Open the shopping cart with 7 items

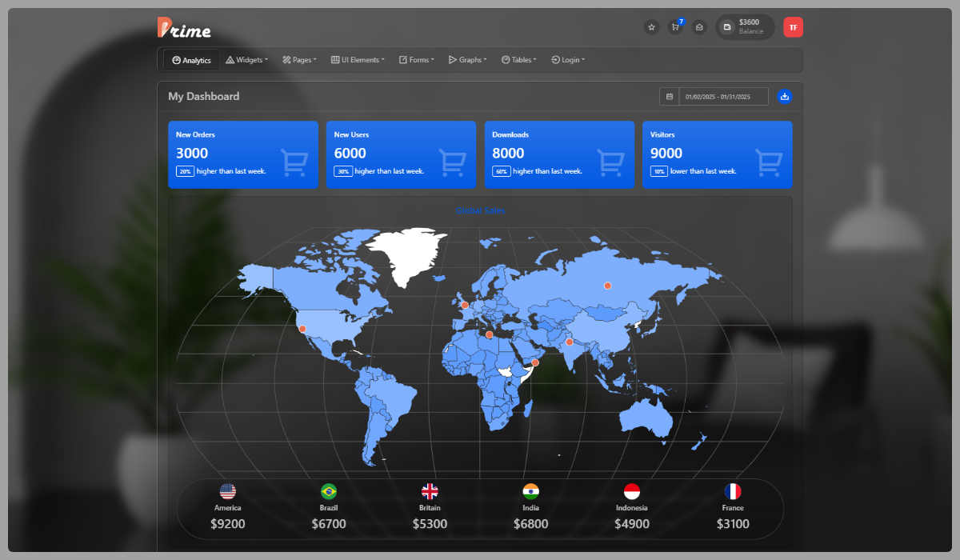(x=675, y=27)
